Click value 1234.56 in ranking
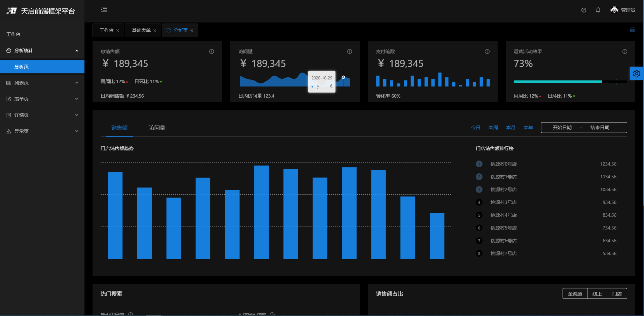Viewport: 644px width, 316px height. pyautogui.click(x=608, y=164)
